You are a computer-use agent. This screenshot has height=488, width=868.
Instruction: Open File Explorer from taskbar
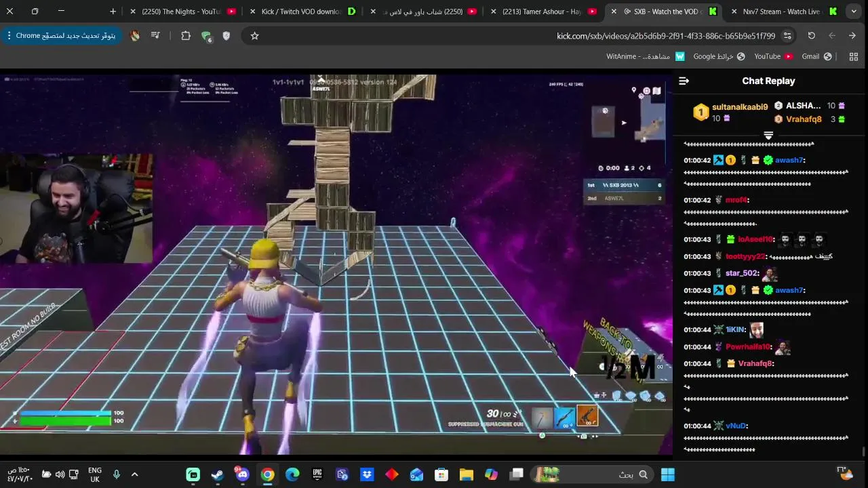coord(467,474)
